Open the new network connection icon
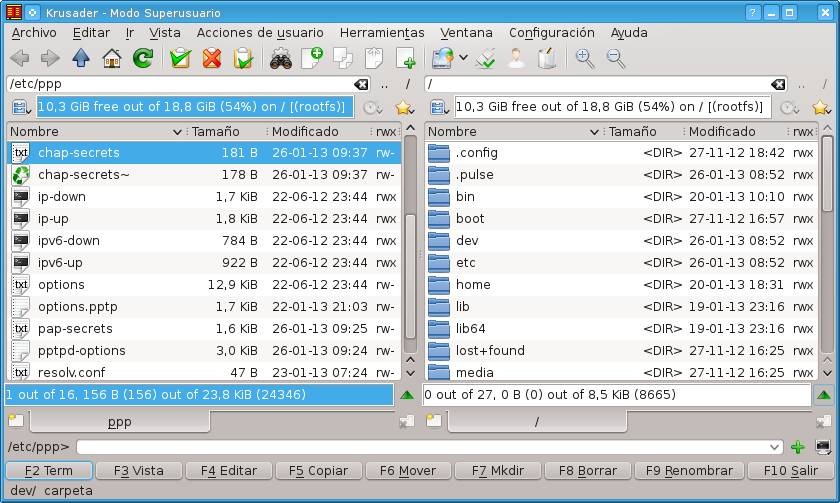Image resolution: width=840 pixels, height=503 pixels. click(x=443, y=58)
